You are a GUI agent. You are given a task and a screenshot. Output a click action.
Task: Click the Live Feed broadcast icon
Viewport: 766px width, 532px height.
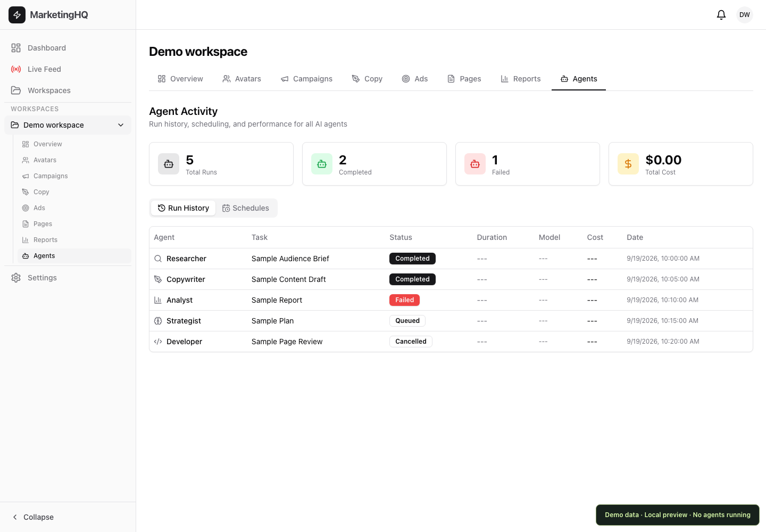click(x=16, y=69)
